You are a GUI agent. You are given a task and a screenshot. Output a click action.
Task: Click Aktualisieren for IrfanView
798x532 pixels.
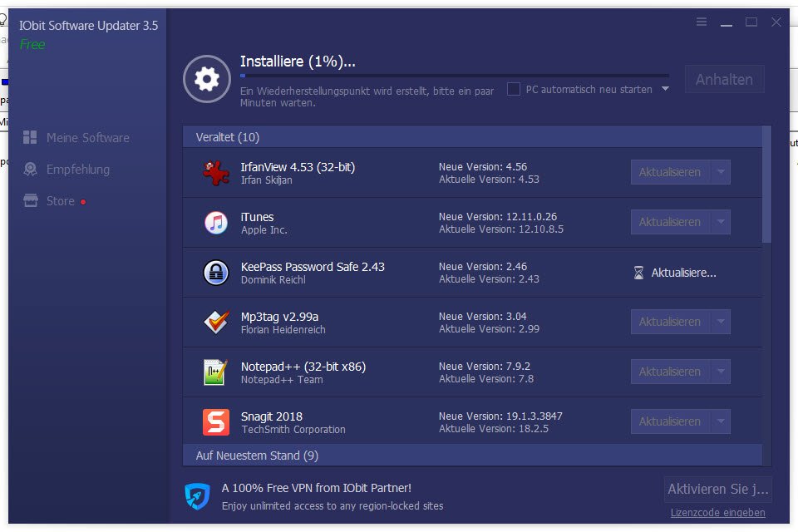(x=670, y=172)
